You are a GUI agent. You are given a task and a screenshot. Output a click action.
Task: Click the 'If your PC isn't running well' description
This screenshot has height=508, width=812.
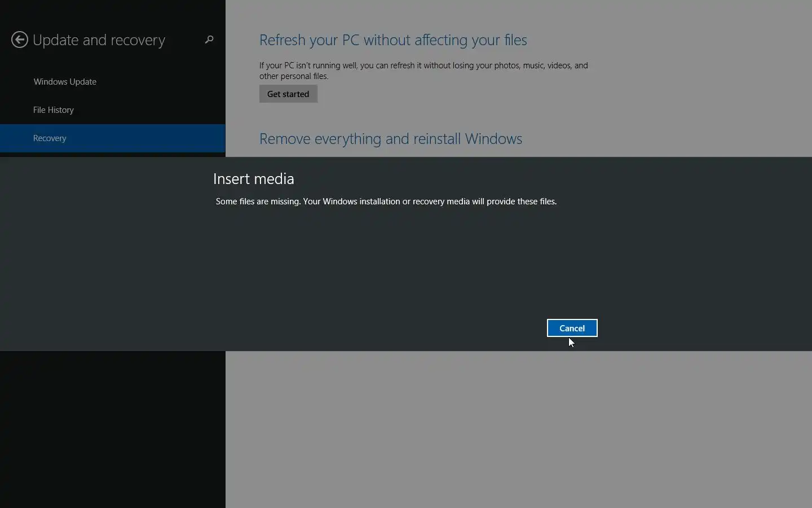[x=423, y=71]
